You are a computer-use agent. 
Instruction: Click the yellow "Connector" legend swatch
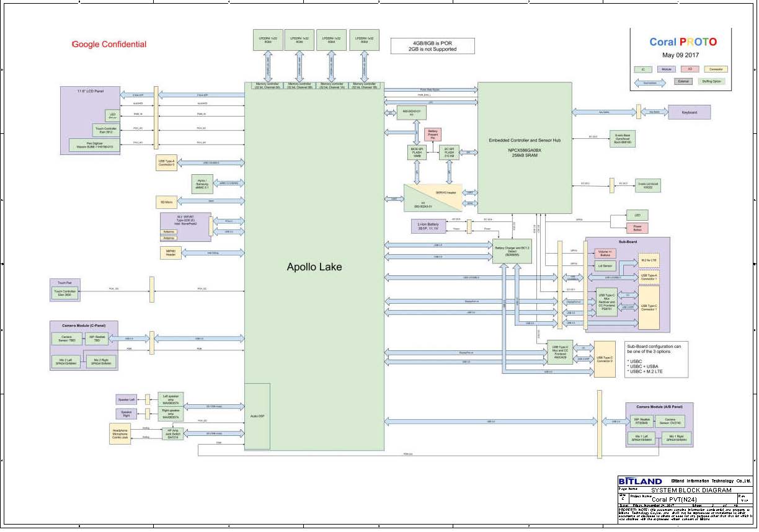pos(716,69)
